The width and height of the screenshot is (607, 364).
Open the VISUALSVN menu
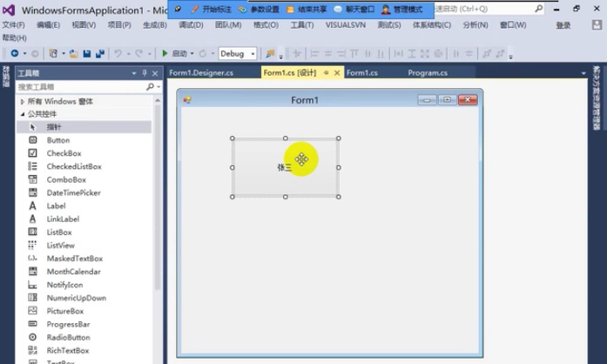[346, 25]
